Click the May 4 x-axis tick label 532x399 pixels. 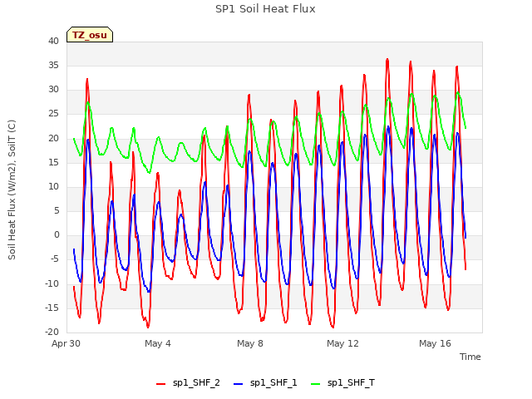(x=158, y=343)
